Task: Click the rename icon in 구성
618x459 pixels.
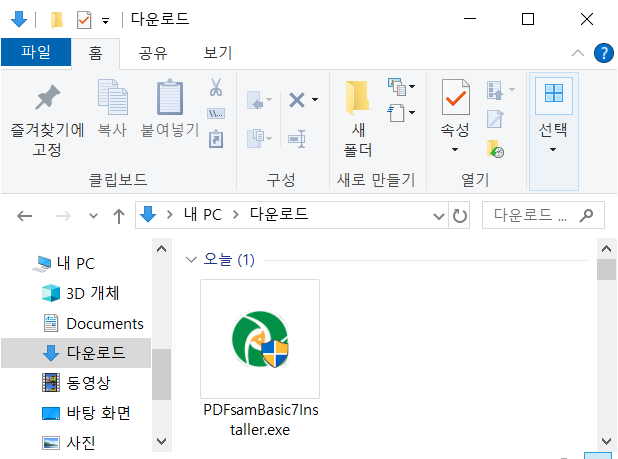Action: pyautogui.click(x=297, y=139)
